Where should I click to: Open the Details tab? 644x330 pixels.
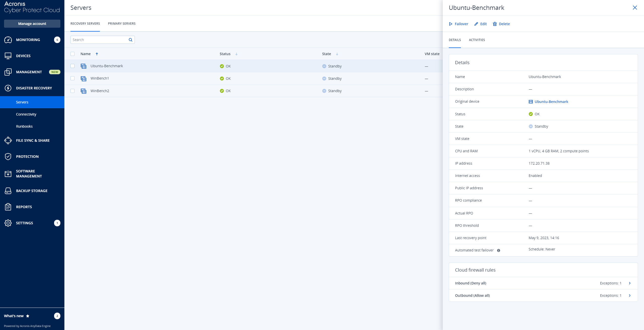(x=455, y=40)
